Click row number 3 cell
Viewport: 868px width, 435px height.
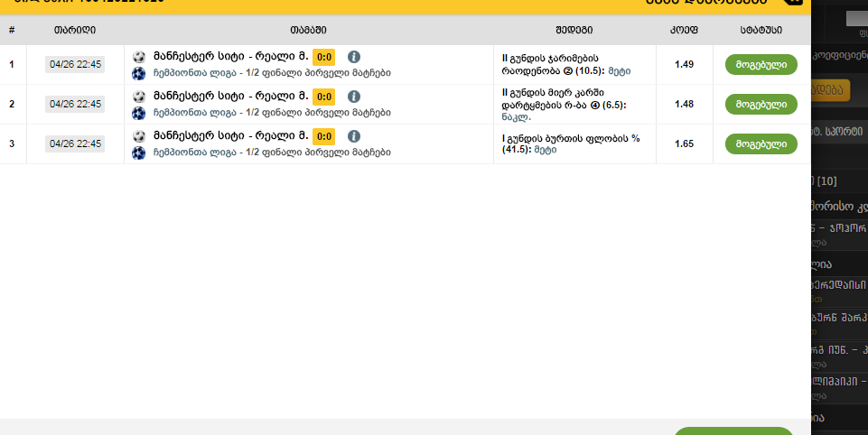[x=12, y=143]
